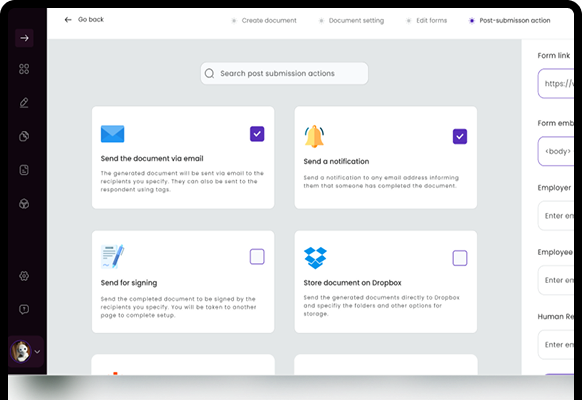Click the search magnifier icon
The height and width of the screenshot is (400, 582).
coord(209,73)
